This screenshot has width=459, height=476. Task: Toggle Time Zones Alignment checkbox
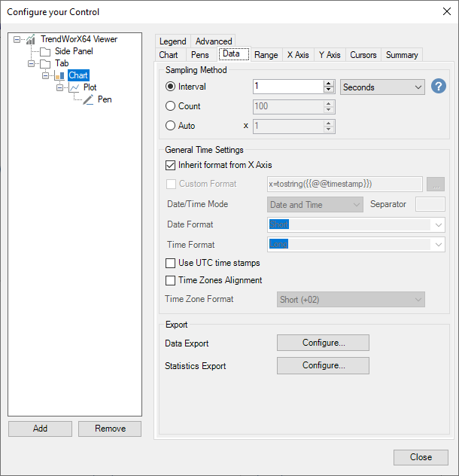coord(170,280)
